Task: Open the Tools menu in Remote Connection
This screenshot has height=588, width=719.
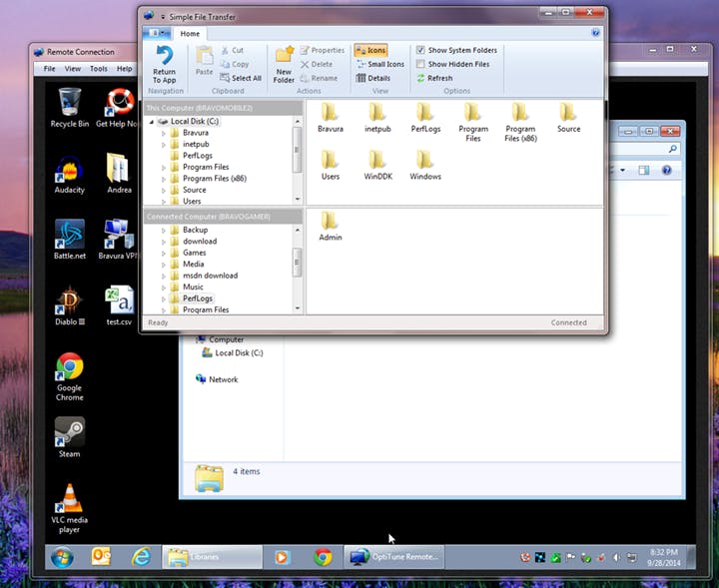Action: (99, 69)
